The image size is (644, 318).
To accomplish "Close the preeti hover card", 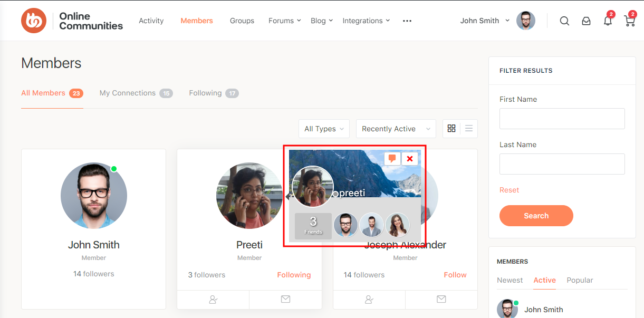I will click(410, 158).
